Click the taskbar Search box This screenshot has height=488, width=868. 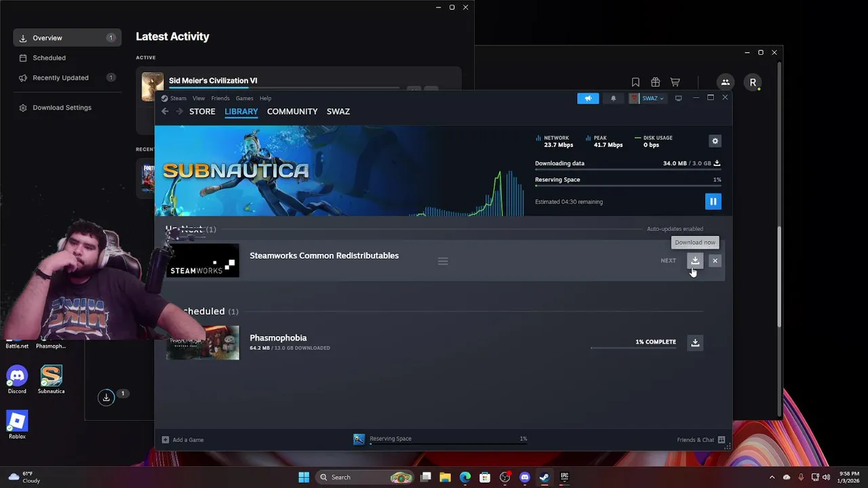pos(366,477)
